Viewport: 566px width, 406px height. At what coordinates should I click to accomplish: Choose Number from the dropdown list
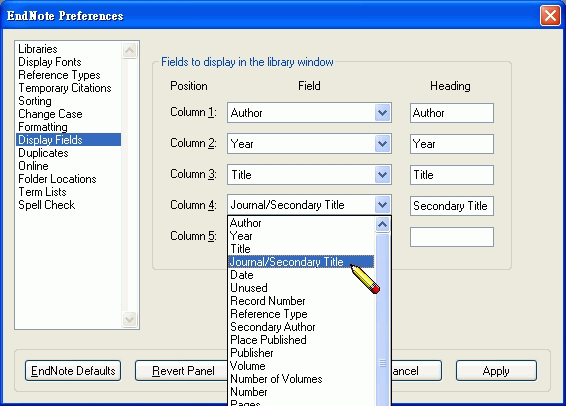pos(302,392)
